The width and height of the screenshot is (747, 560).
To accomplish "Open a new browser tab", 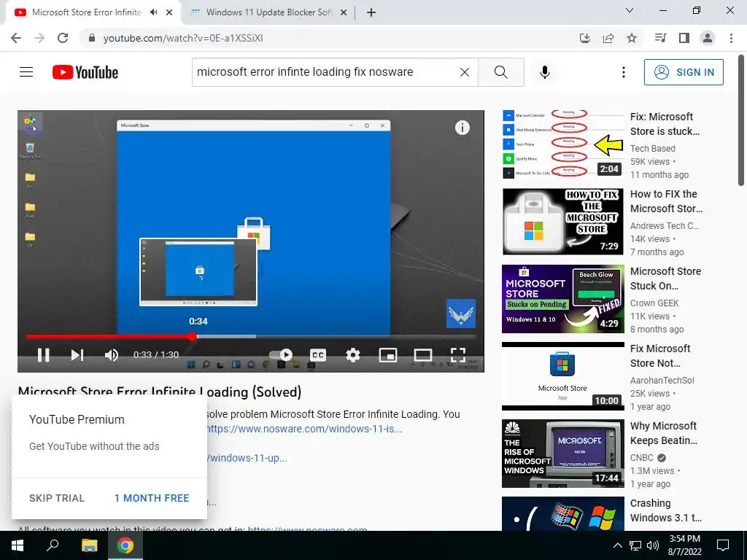I will point(371,13).
